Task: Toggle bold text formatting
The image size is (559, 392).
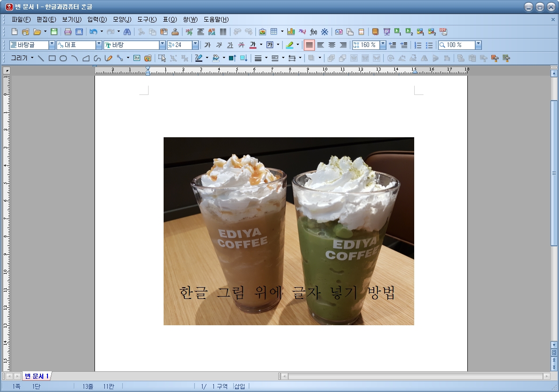Action: click(207, 45)
